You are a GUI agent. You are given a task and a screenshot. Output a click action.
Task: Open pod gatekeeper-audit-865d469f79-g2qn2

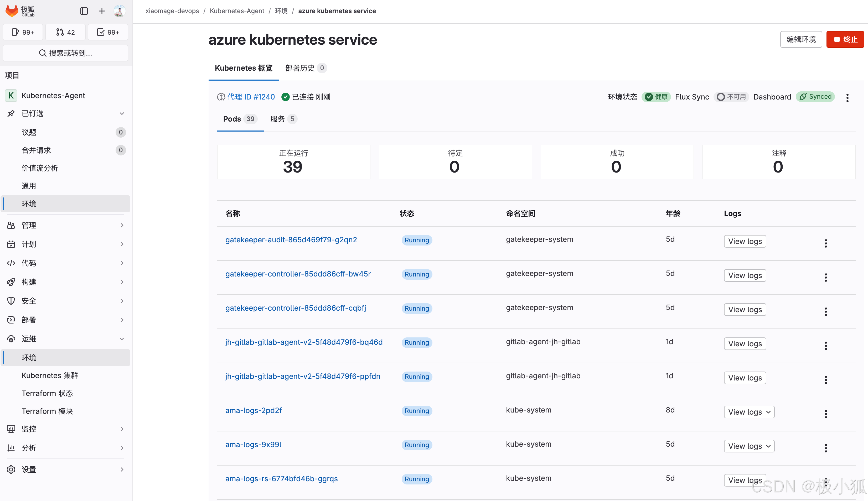(291, 239)
